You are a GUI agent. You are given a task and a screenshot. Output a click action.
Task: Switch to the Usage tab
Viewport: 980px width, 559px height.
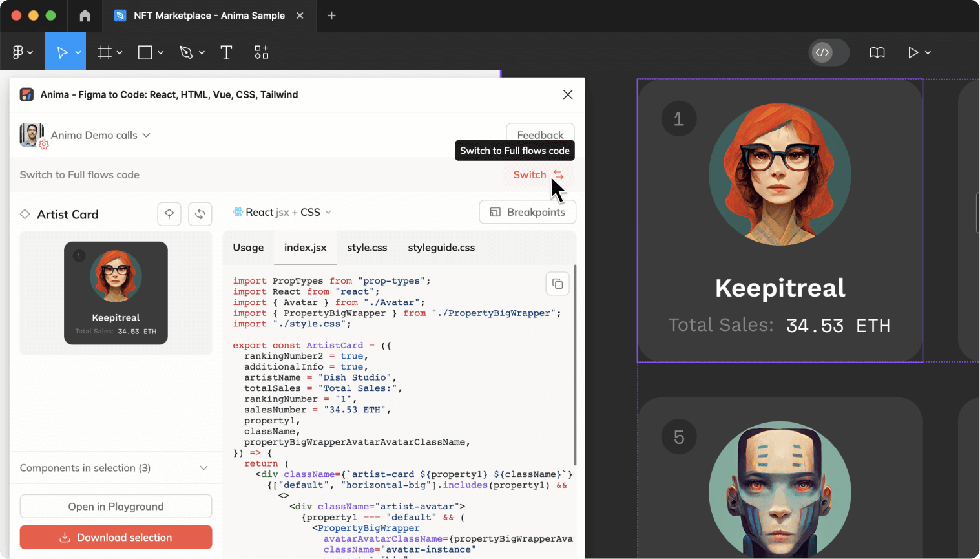tap(248, 248)
